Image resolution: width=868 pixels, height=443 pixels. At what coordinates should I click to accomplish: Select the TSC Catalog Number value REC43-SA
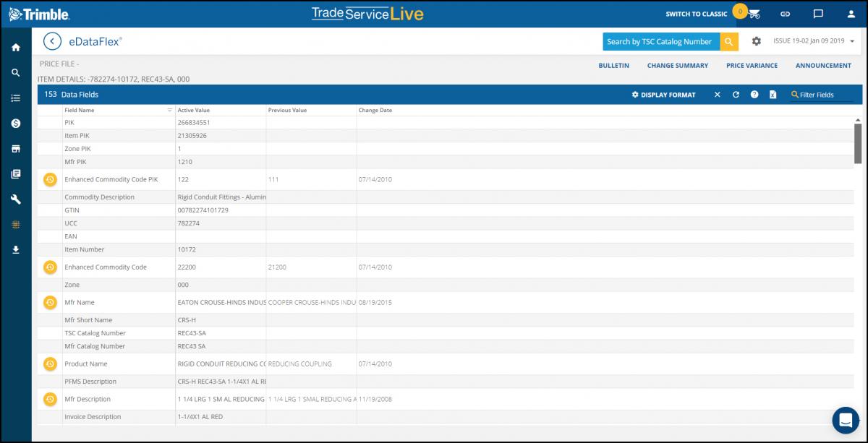[192, 333]
